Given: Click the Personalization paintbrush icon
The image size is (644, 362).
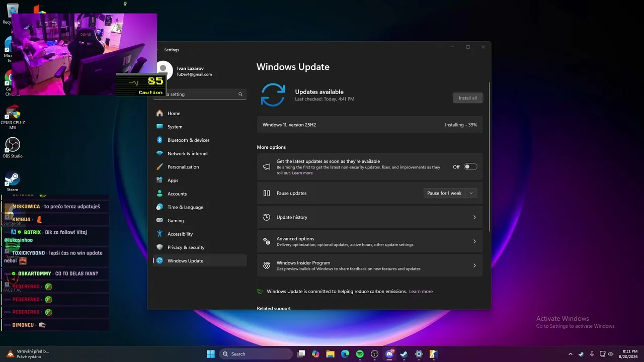Looking at the screenshot, I should (x=159, y=167).
